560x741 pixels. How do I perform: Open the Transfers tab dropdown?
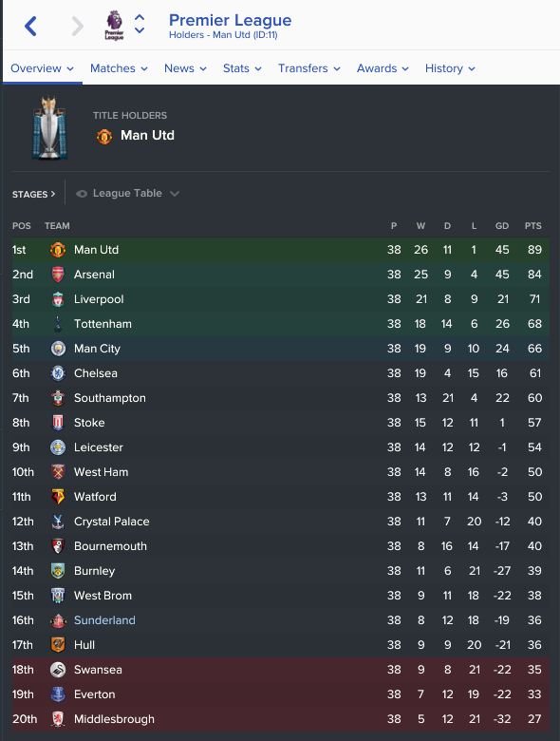tap(309, 68)
